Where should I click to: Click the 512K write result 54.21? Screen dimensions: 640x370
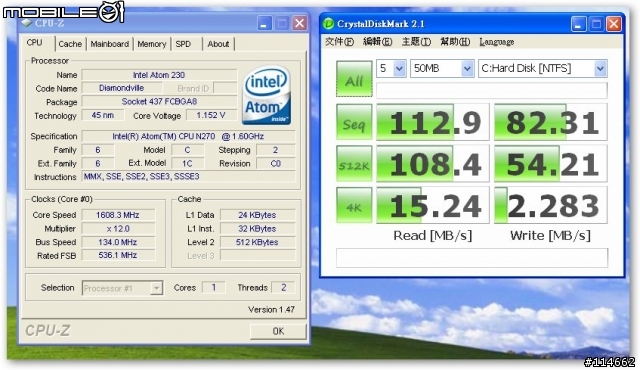[x=551, y=164]
